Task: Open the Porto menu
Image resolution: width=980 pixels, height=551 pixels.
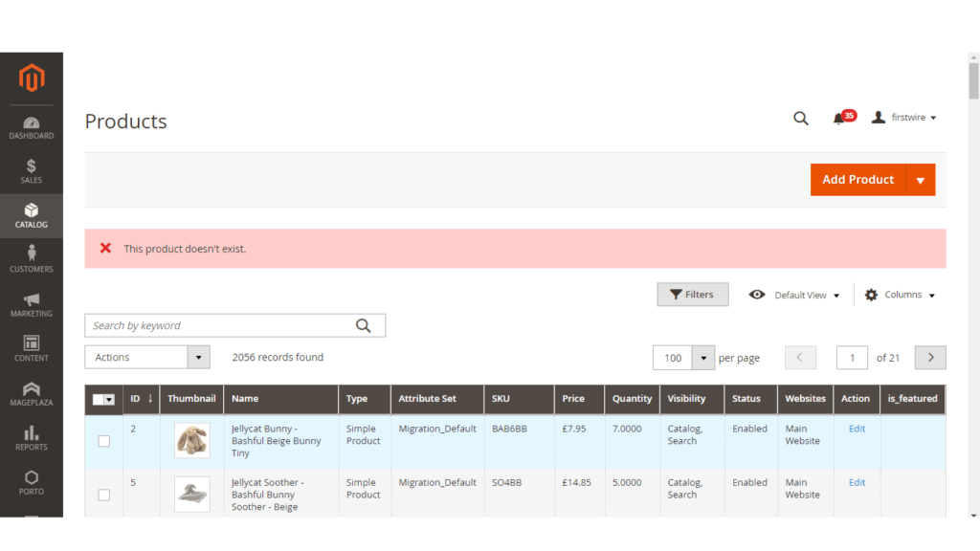Action: (32, 483)
